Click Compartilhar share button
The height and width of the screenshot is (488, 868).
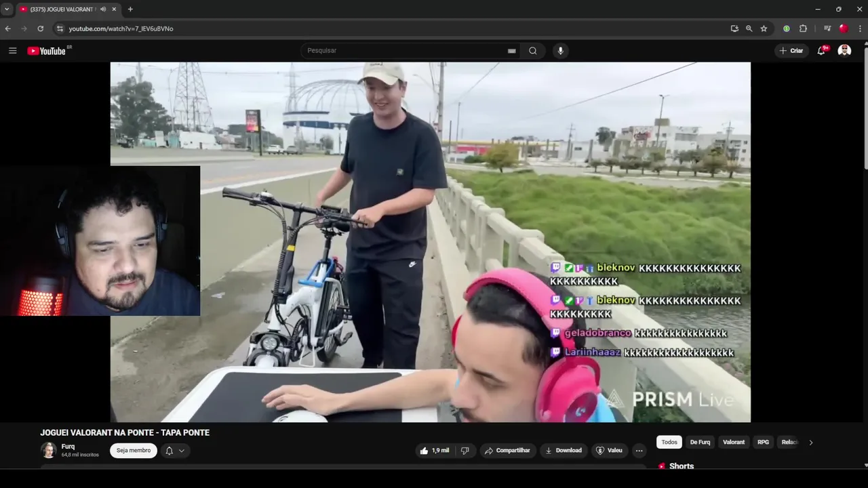coord(507,450)
